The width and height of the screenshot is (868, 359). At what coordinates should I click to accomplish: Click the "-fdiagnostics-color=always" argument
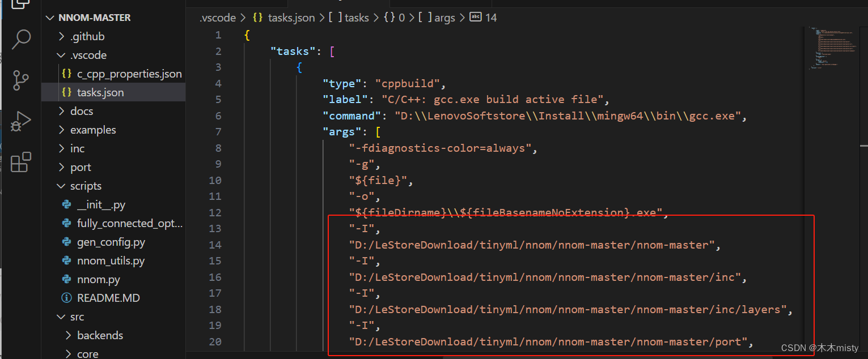pos(441,148)
